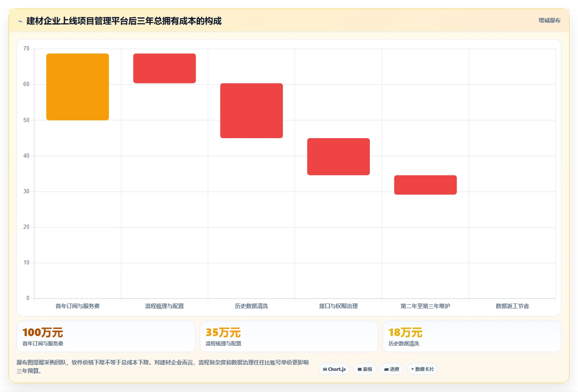The image size is (578, 392).
Task: Click the y-axis tick label 50
Action: [26, 120]
